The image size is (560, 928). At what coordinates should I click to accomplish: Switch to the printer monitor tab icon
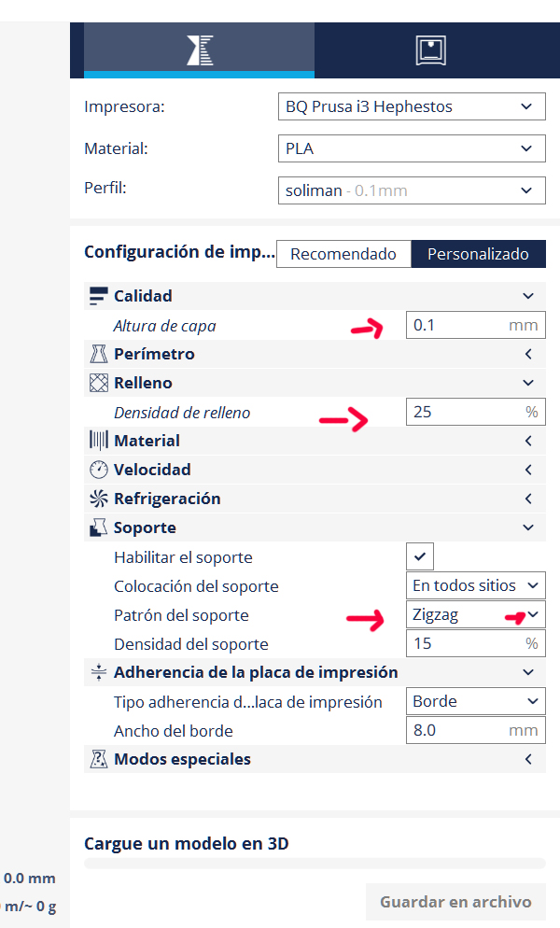pyautogui.click(x=431, y=49)
